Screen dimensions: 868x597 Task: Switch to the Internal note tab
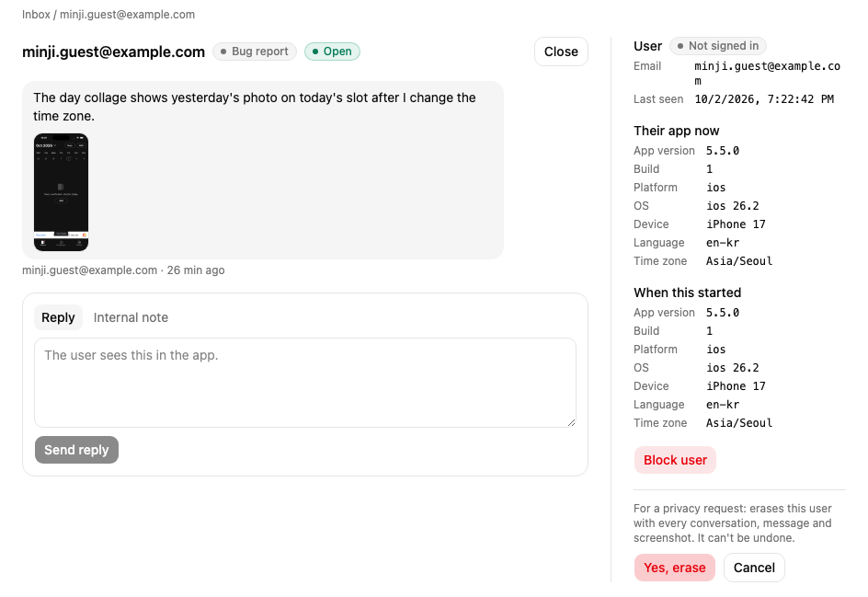point(131,317)
